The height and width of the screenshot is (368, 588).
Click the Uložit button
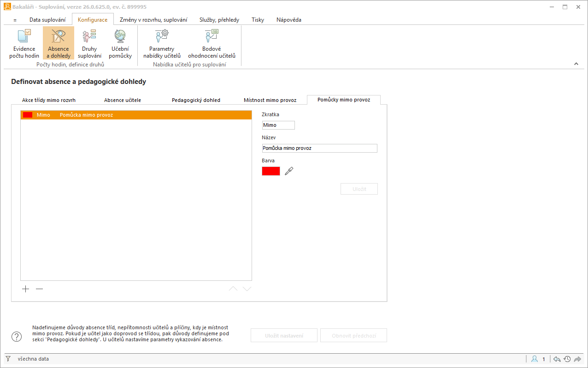[359, 189]
